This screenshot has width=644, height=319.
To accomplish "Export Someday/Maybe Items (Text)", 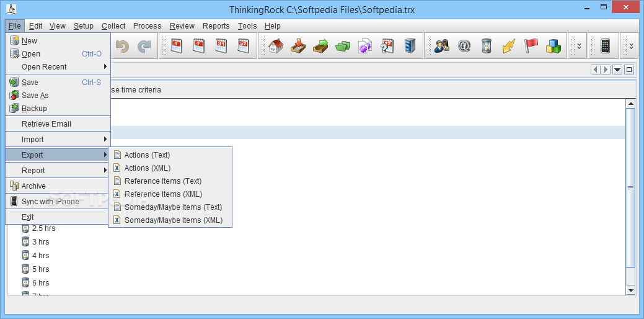I will (x=170, y=207).
